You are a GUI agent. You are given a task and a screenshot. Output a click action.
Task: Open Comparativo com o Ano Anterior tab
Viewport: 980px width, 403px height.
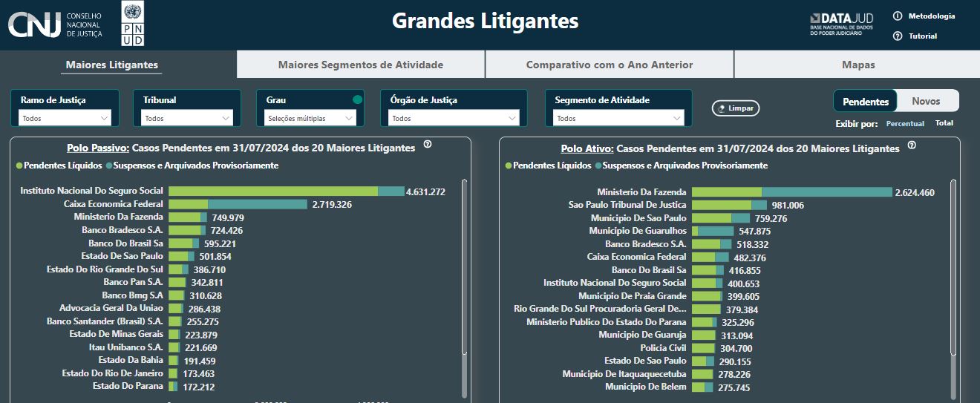click(x=610, y=65)
